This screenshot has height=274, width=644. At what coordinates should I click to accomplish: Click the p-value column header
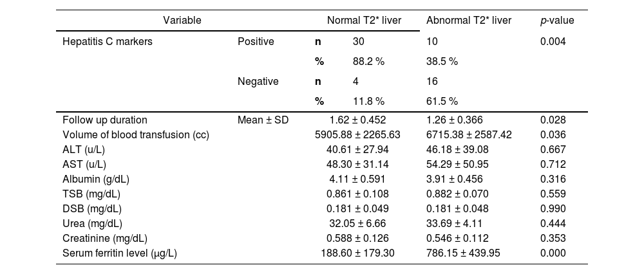coord(557,21)
